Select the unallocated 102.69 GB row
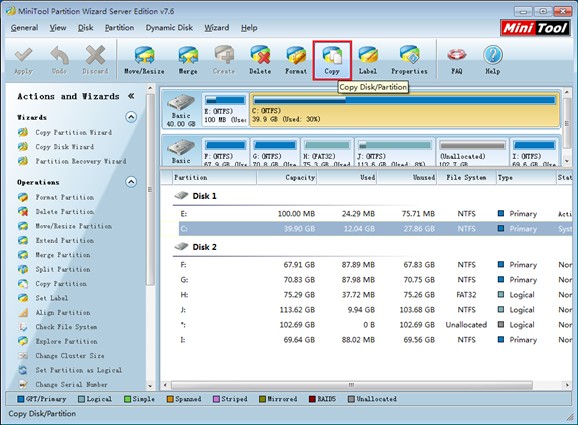The width and height of the screenshot is (578, 425). [375, 325]
